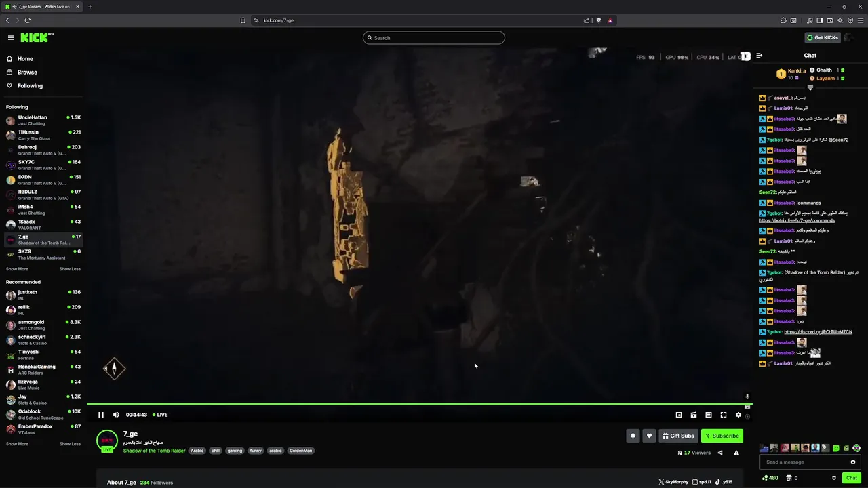Image resolution: width=868 pixels, height=488 pixels.
Task: Open the browser main menu
Action: (x=861, y=20)
